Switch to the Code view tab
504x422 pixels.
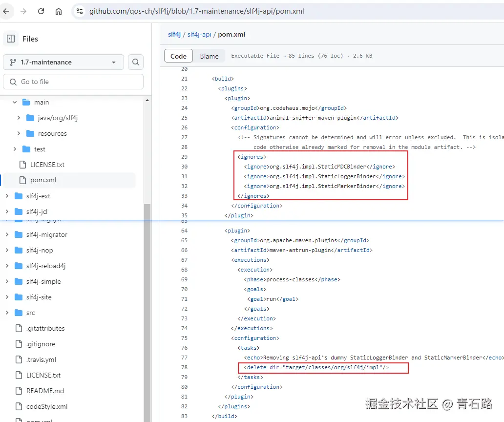178,56
